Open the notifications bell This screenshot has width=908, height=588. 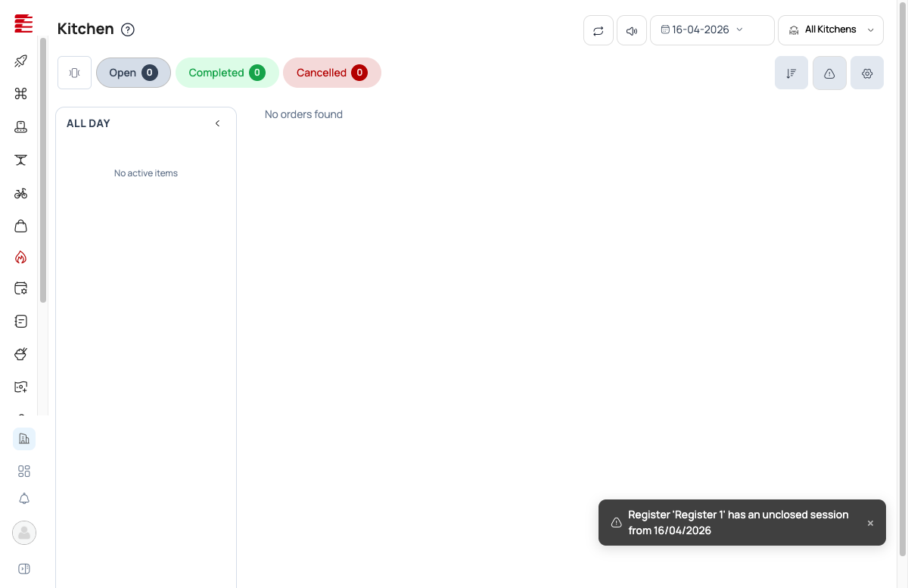coord(24,499)
